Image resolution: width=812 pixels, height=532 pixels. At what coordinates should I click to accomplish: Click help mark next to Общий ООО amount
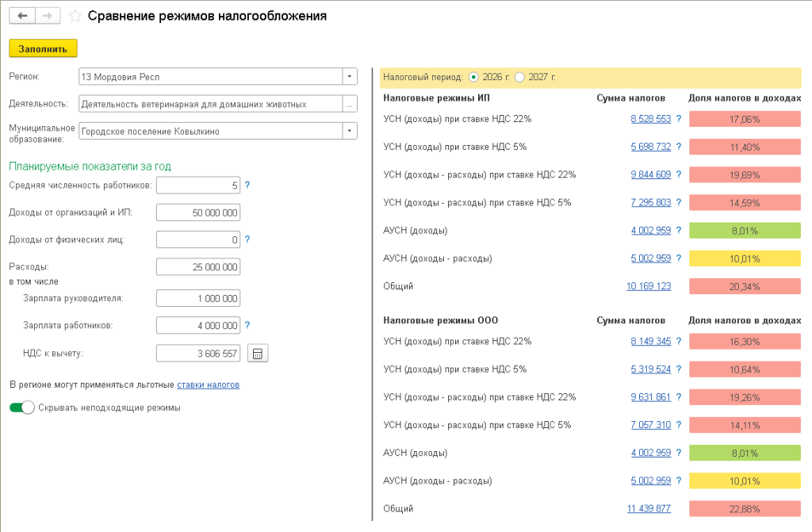[679, 508]
